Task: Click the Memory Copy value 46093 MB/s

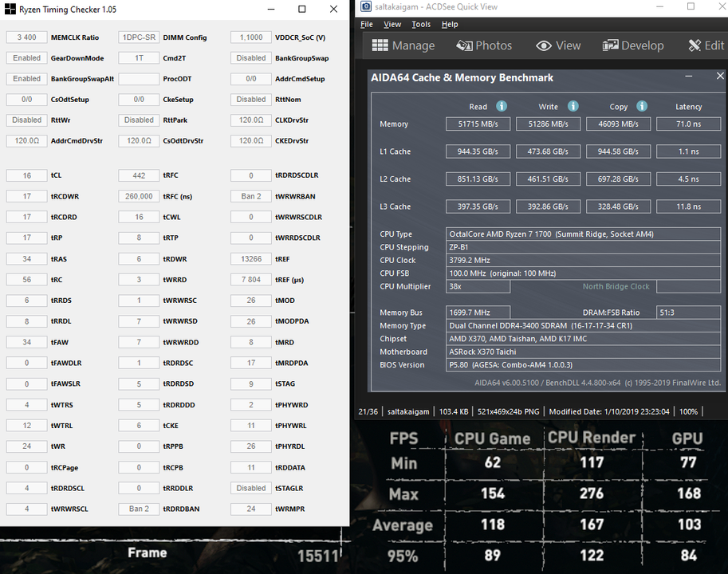Action: click(x=619, y=124)
